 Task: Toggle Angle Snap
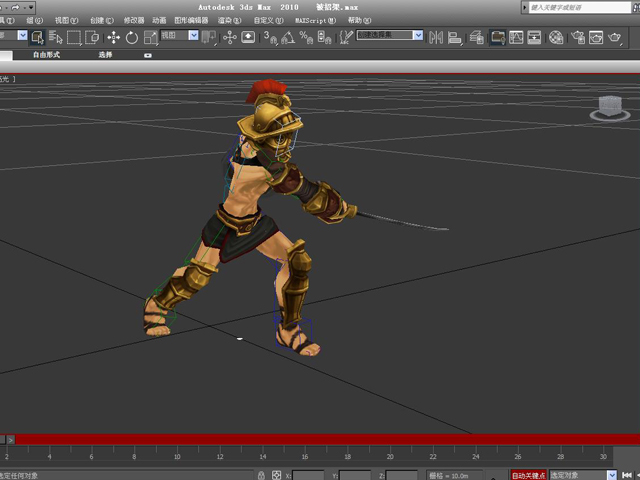[x=288, y=38]
